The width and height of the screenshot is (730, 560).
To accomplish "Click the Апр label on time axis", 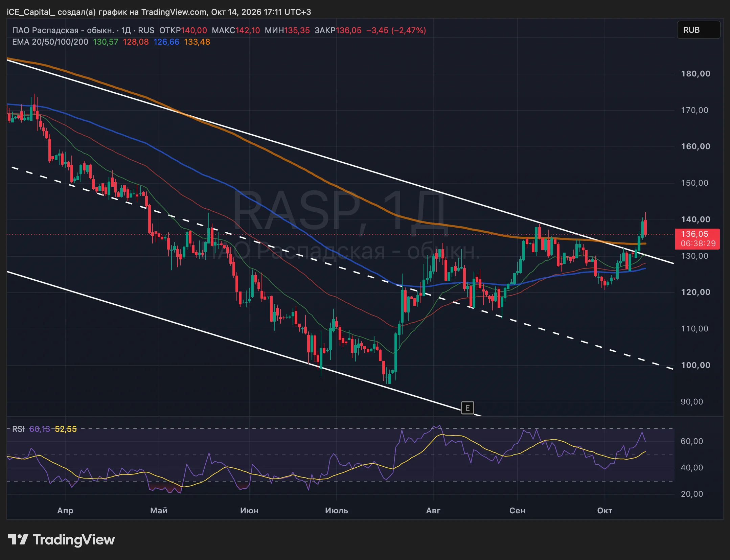I will click(65, 510).
